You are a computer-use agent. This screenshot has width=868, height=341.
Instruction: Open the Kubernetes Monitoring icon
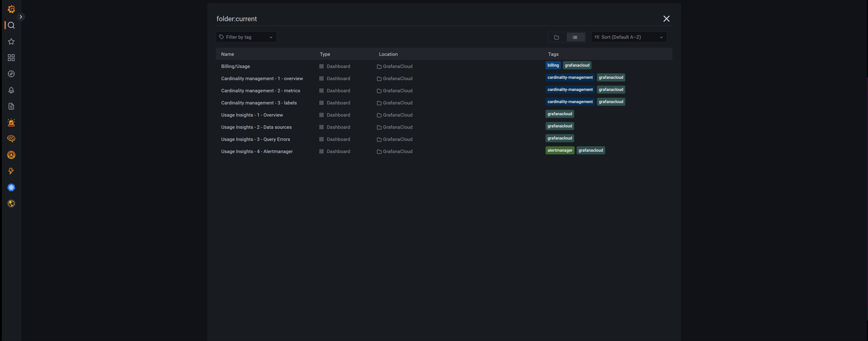(11, 187)
